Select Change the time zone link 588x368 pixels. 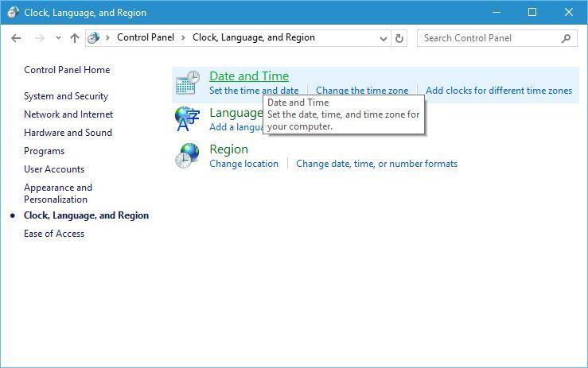pos(362,91)
